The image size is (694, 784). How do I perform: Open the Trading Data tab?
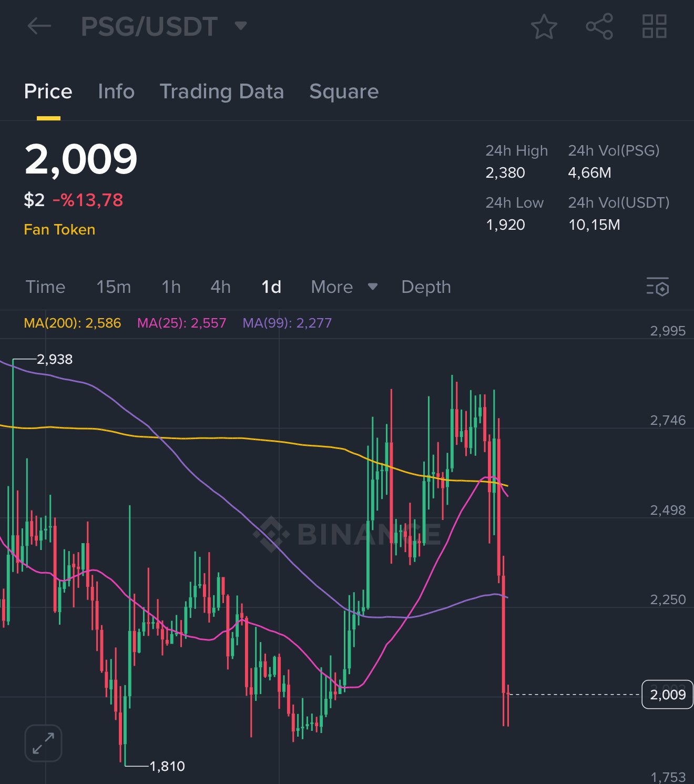coord(222,91)
